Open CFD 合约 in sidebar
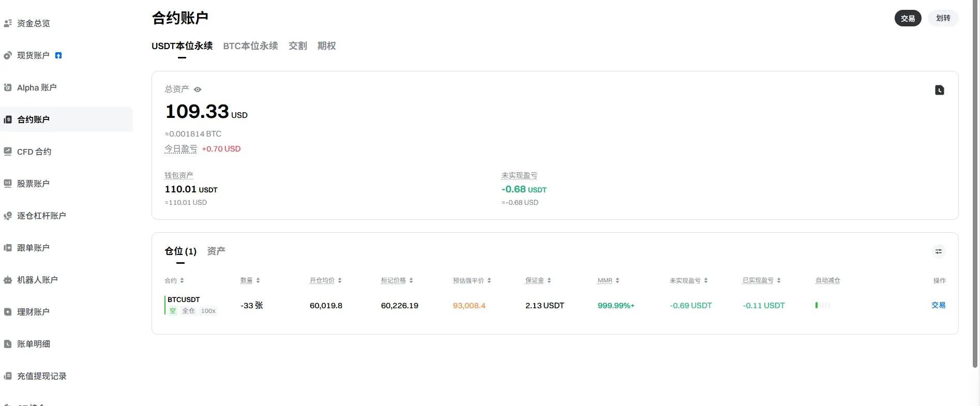This screenshot has width=980, height=406. click(34, 152)
